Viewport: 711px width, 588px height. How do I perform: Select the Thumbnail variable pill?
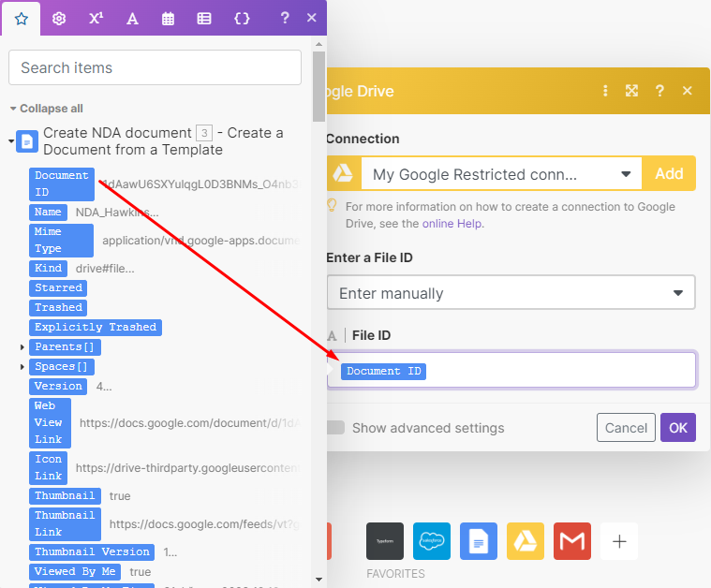coord(65,496)
